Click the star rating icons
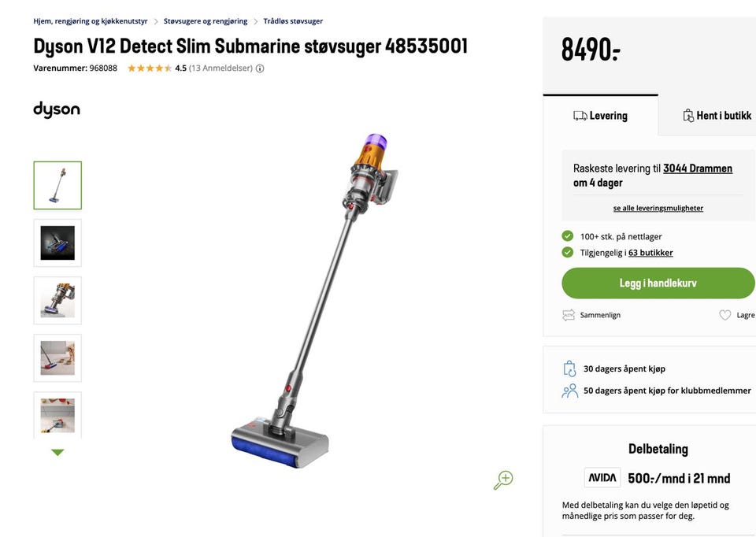Image resolution: width=756 pixels, height=537 pixels. coord(150,69)
